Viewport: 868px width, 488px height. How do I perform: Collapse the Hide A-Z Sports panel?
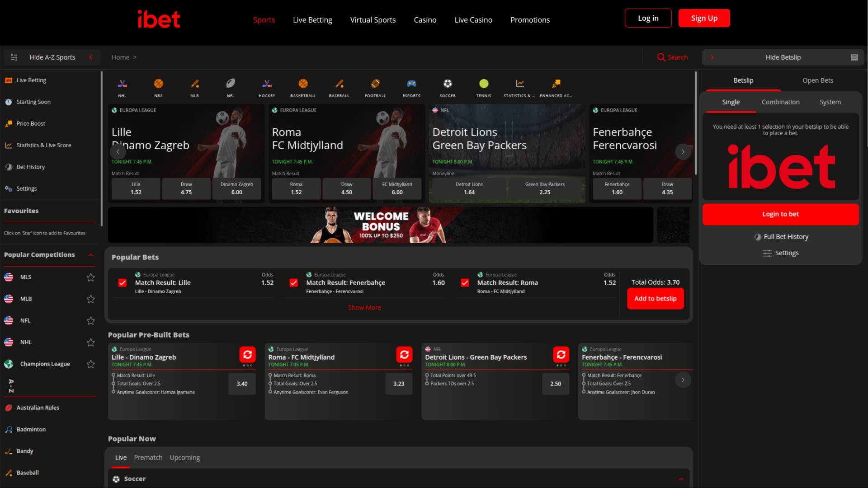click(x=91, y=57)
